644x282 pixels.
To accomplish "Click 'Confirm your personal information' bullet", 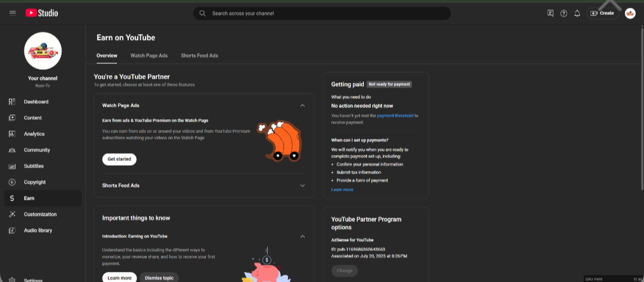I will pyautogui.click(x=370, y=164).
